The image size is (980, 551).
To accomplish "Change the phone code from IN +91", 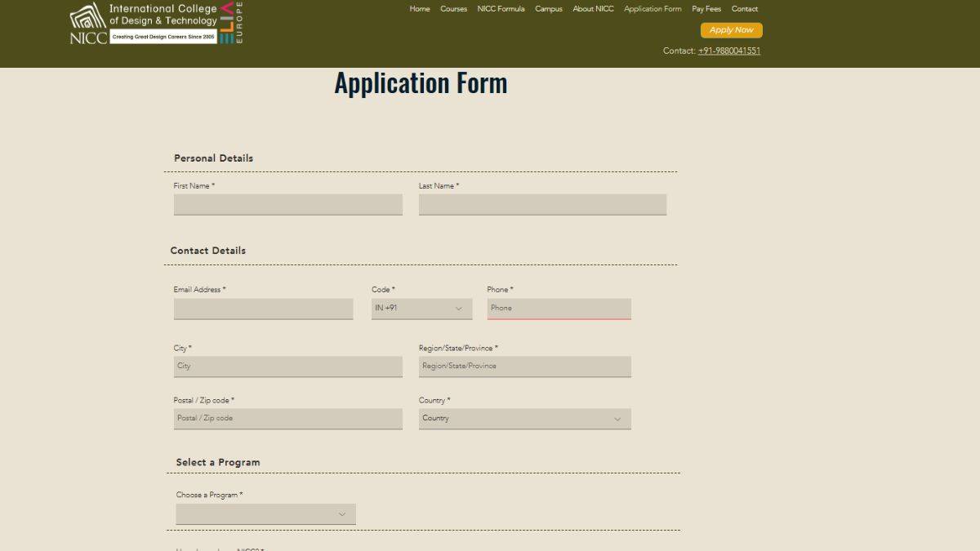I will tap(421, 308).
